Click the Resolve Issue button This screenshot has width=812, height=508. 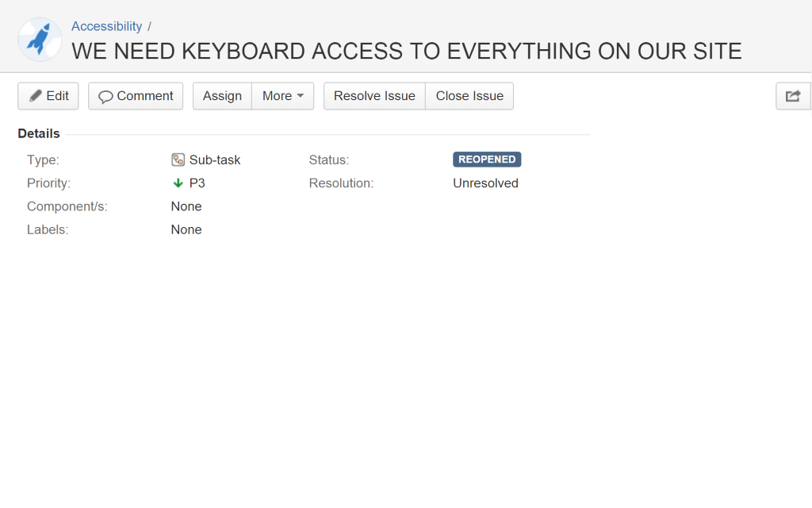374,96
